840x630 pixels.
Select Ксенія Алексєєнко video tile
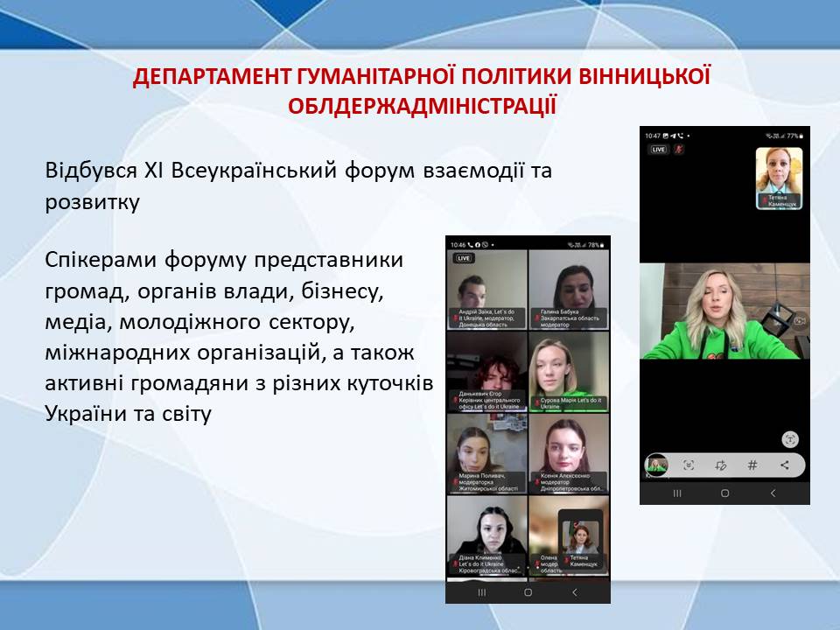pyautogui.click(x=569, y=453)
